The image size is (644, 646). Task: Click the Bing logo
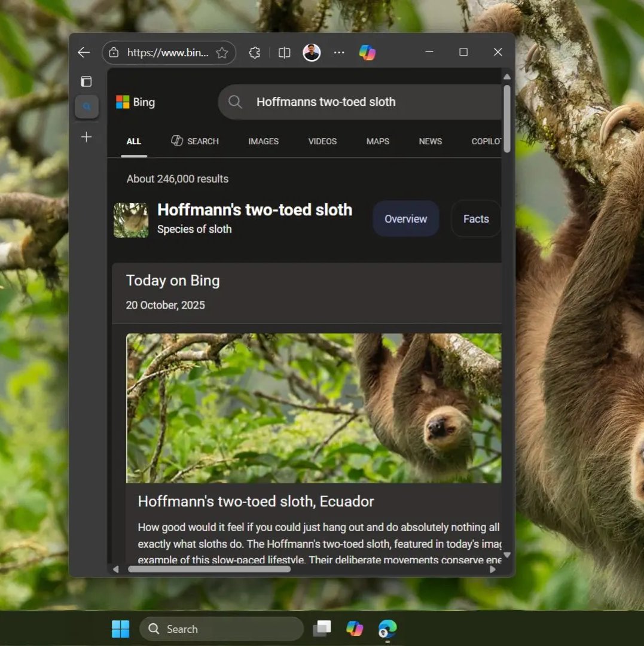click(136, 102)
